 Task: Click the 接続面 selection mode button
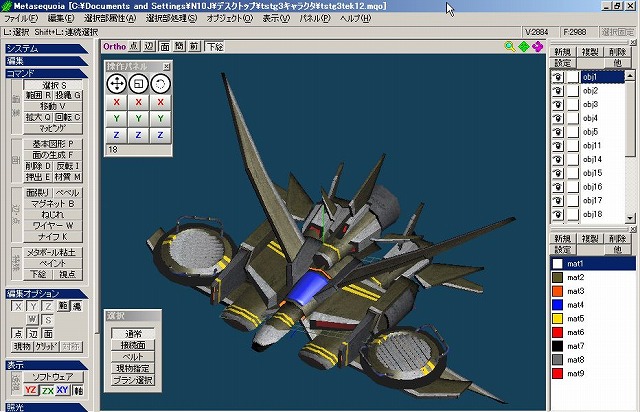click(133, 345)
